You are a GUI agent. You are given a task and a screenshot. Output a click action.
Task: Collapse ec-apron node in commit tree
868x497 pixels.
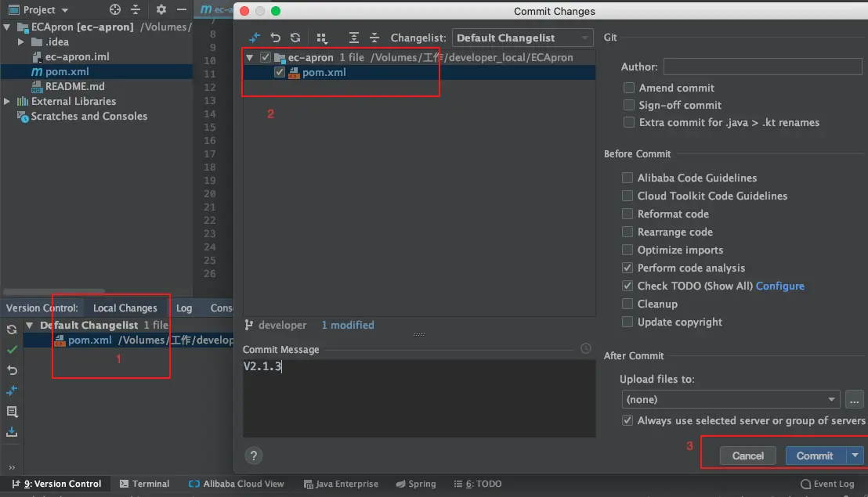click(250, 57)
